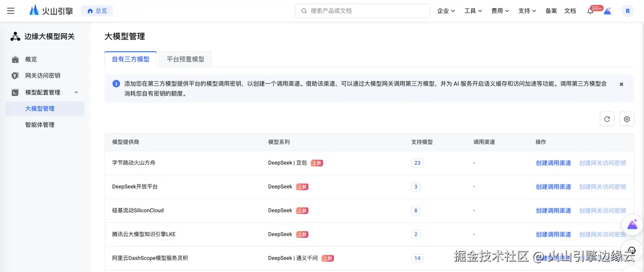Click 创建网关访问密钥 for 字节跳动火山方舟

[603, 163]
